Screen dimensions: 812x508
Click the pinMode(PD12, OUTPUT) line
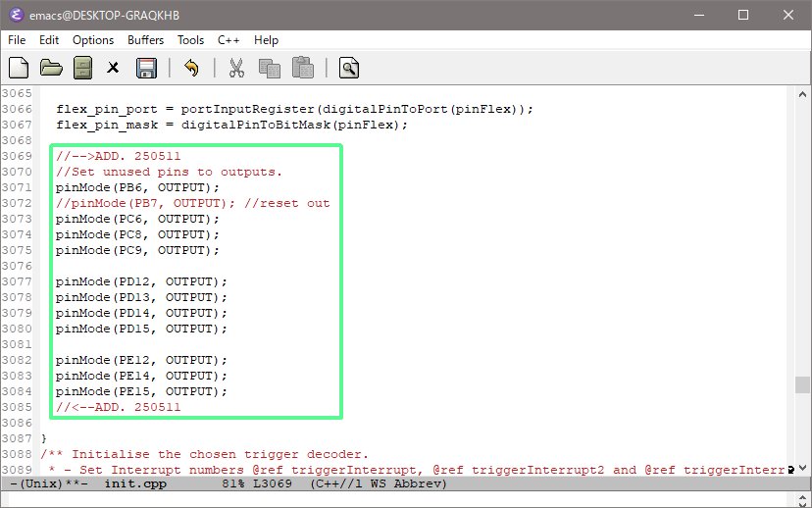click(141, 281)
